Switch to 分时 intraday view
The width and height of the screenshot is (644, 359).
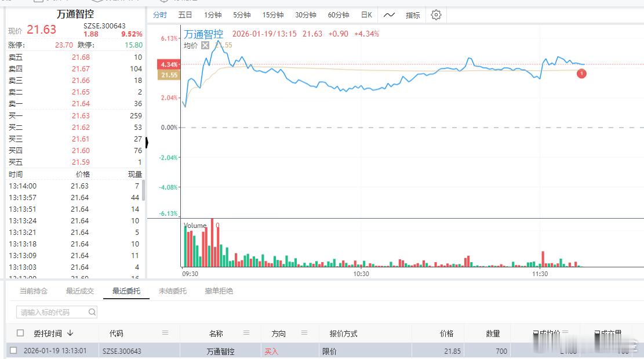(x=160, y=15)
